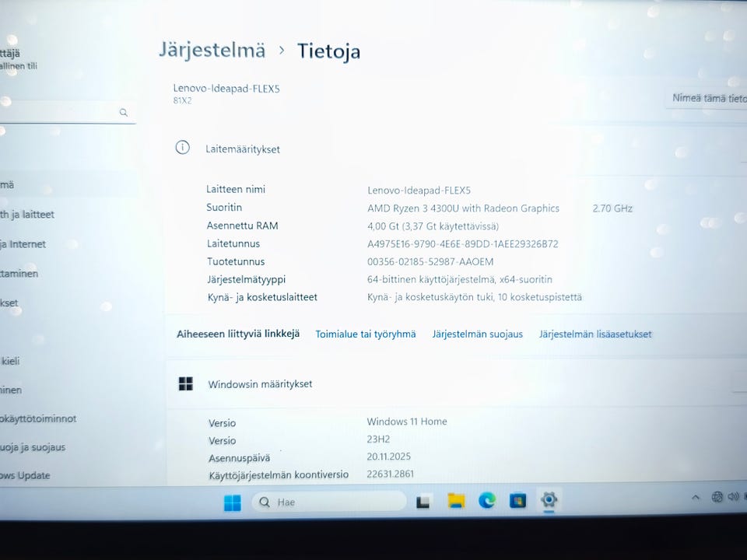747x560 pixels.
Task: Click the install date 20.11.2025
Action: pos(389,457)
